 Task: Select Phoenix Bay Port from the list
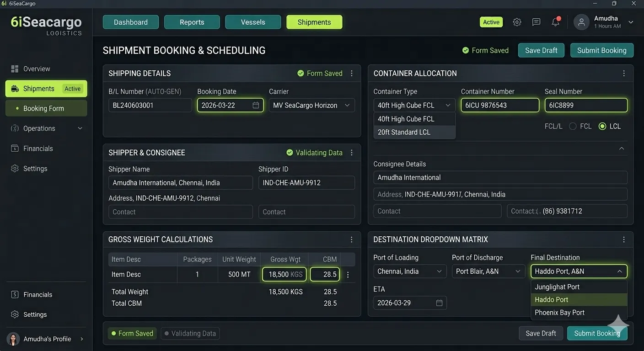click(579, 313)
